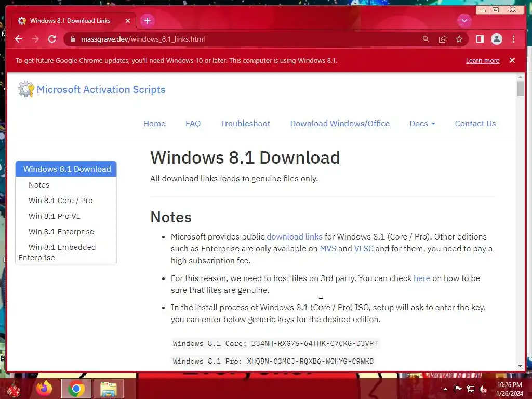Open Firefox from the taskbar
532x399 pixels.
pos(44,389)
